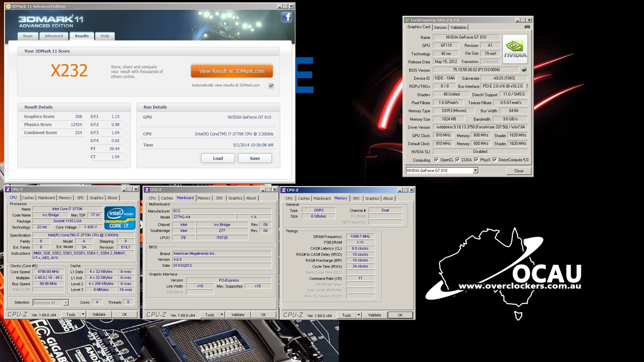Switch to the Basic tab in 3DMark
The height and width of the screenshot is (362, 644).
[28, 36]
